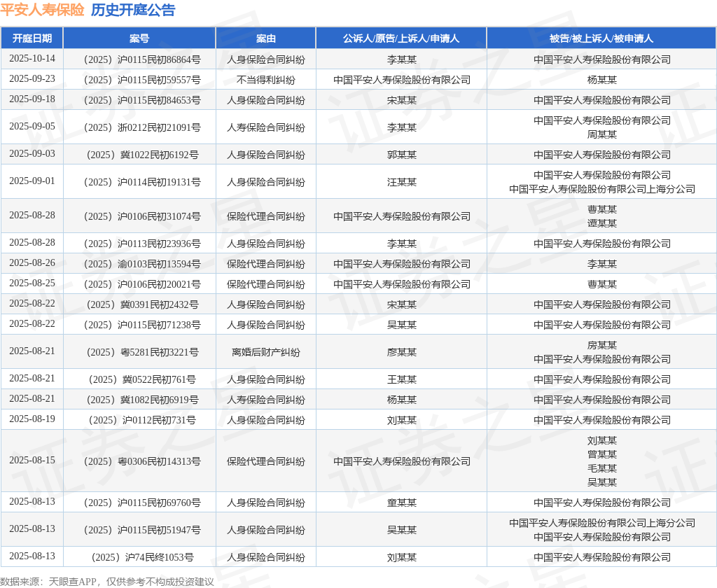Screen dimensions: 717x588
Task: Click the 平安人寿保险 title text
Action: click(42, 10)
